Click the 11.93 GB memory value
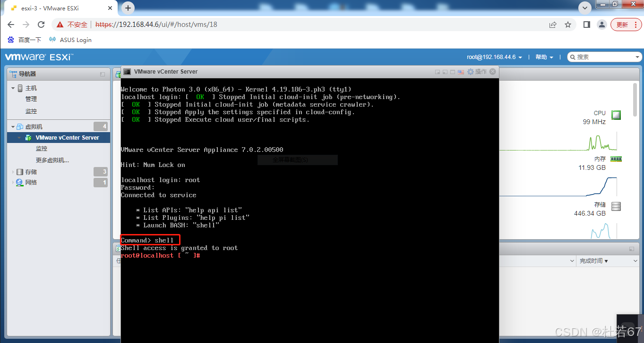Screen dimensions: 644x343 [x=592, y=168]
